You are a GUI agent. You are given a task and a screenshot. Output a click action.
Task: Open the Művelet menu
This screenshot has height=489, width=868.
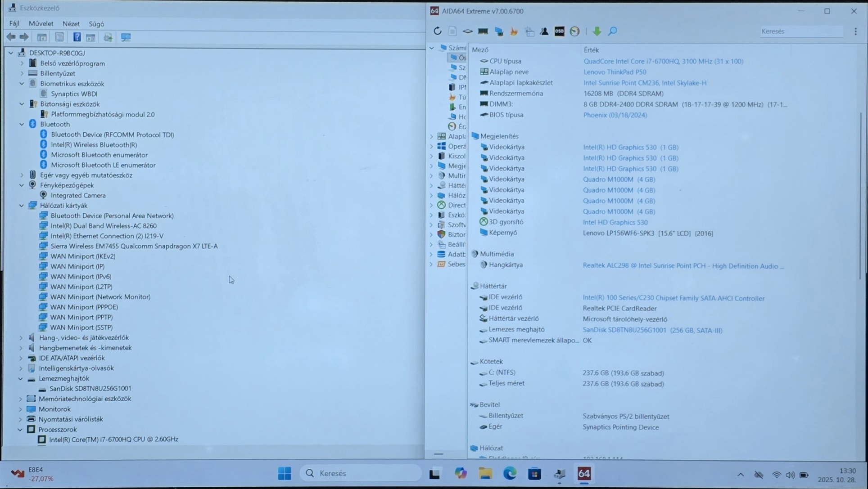click(41, 23)
